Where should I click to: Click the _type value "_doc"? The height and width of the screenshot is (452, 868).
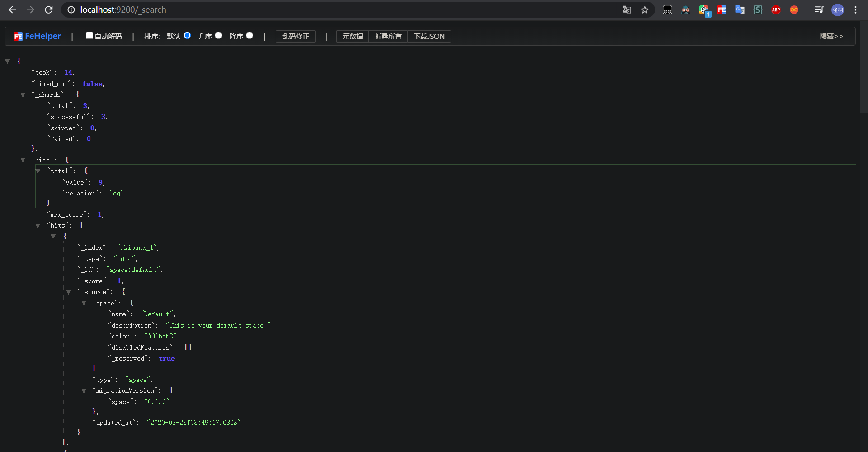point(124,259)
